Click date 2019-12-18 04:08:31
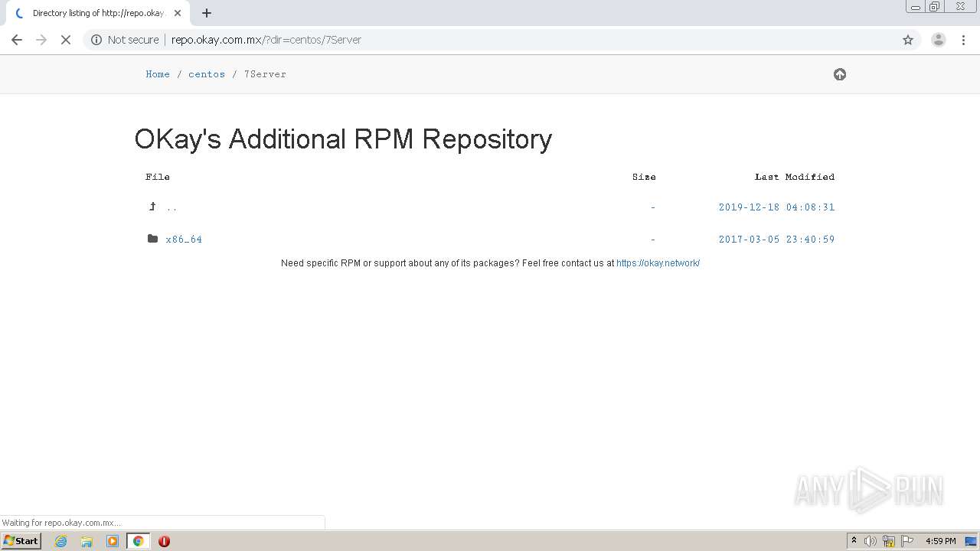 (776, 207)
